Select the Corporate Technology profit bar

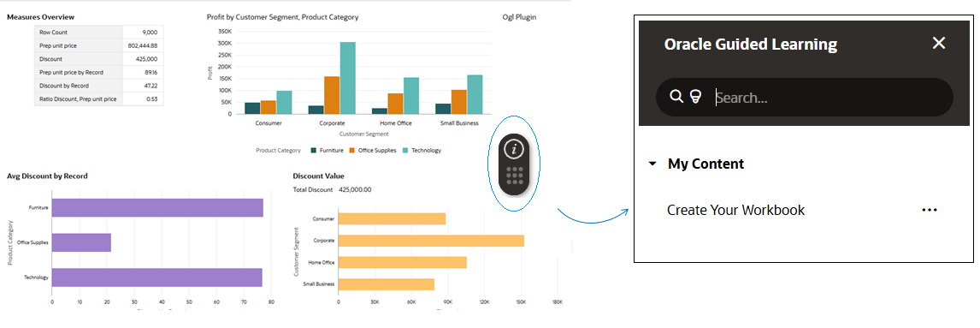click(347, 78)
